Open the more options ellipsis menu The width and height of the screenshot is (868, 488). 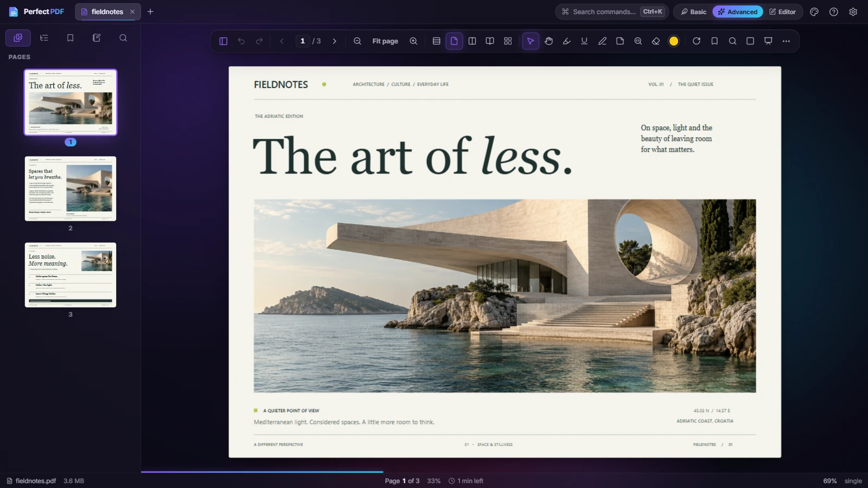pos(786,41)
